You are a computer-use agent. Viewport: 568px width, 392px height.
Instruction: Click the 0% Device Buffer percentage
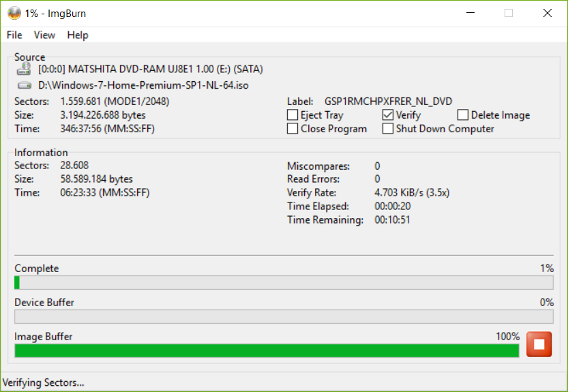coord(547,302)
